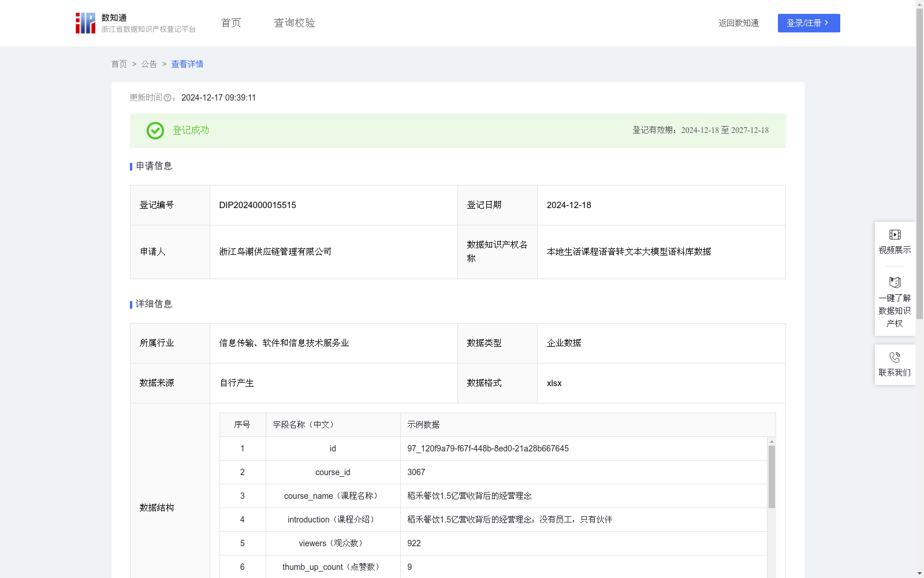Click 查看详情 in the breadcrumb
Image resolution: width=924 pixels, height=578 pixels.
coord(187,64)
